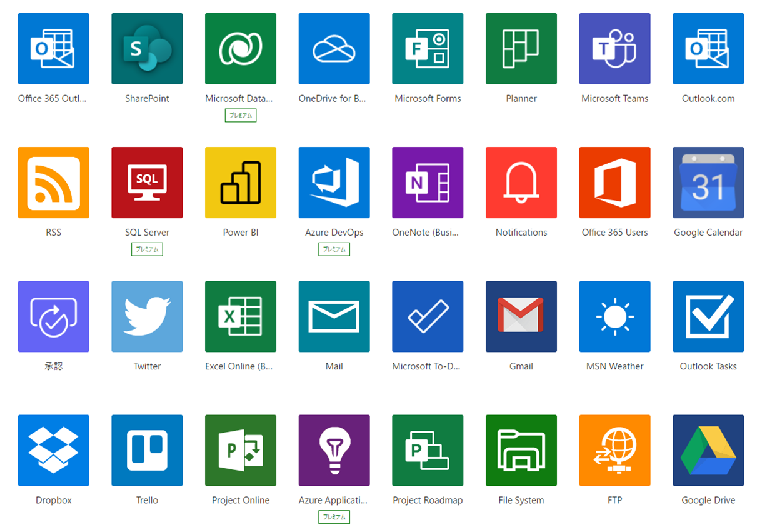Choose the Google Calendar icon
The width and height of the screenshot is (767, 532).
(708, 183)
